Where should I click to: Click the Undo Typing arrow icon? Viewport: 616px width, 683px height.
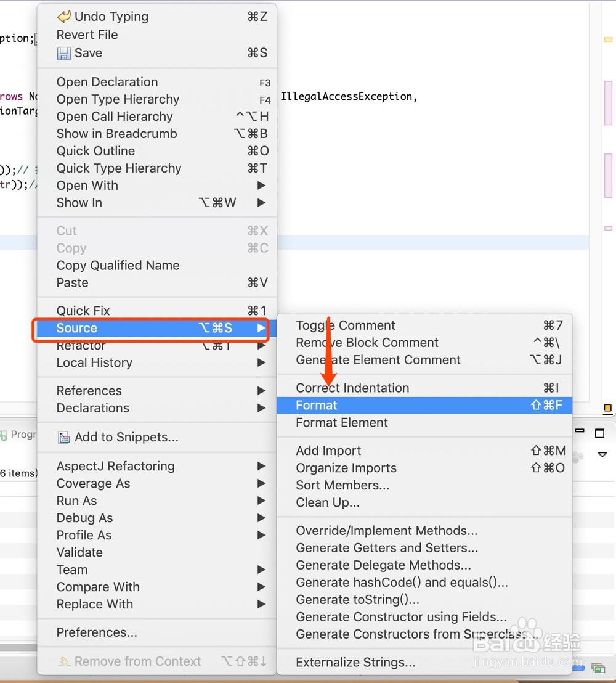pos(63,17)
